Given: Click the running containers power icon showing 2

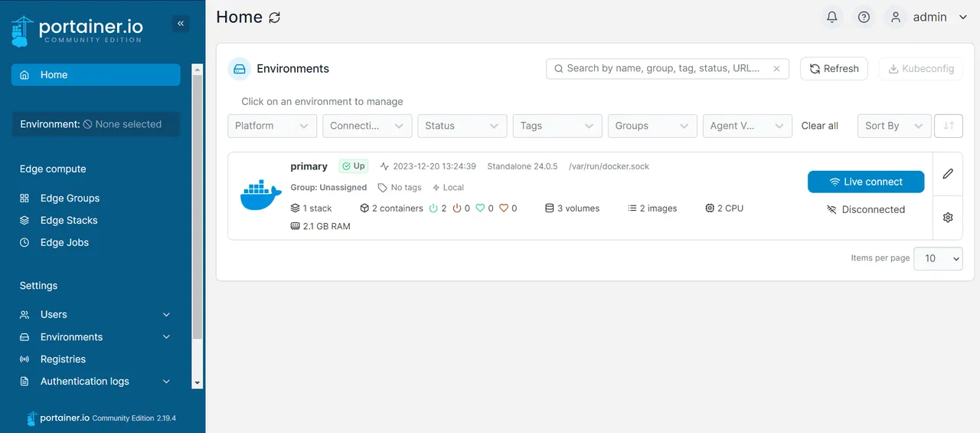Looking at the screenshot, I should (x=433, y=208).
